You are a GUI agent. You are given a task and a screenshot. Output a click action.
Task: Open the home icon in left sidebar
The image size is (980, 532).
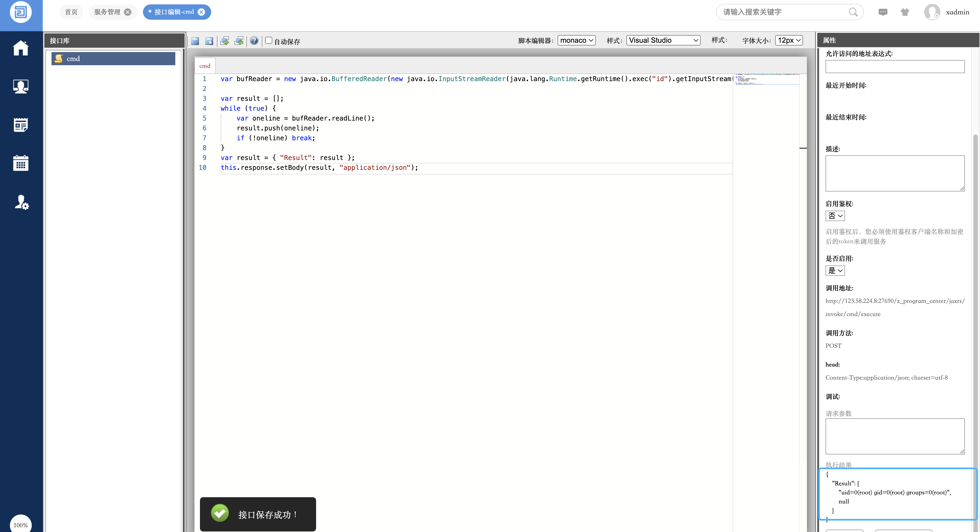click(x=21, y=48)
